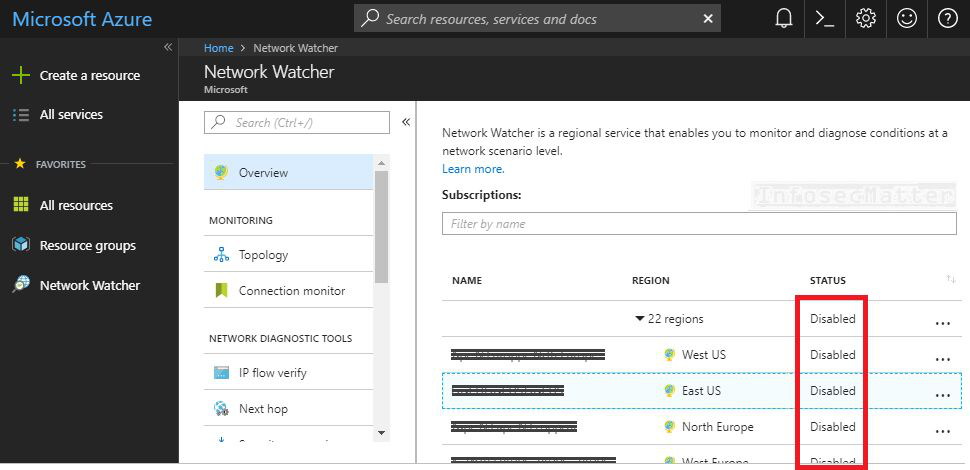This screenshot has width=970, height=470.
Task: Click Disabled status in 22 regions row
Action: 833,319
